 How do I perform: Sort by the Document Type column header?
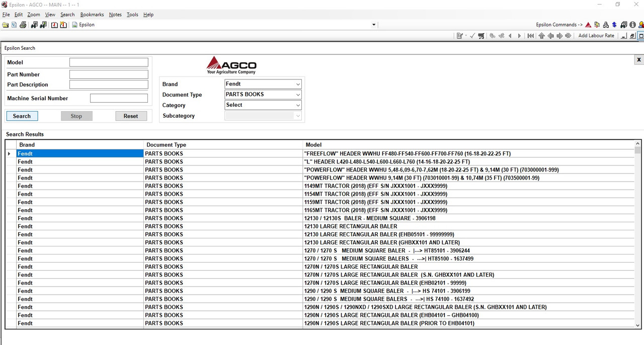point(223,145)
